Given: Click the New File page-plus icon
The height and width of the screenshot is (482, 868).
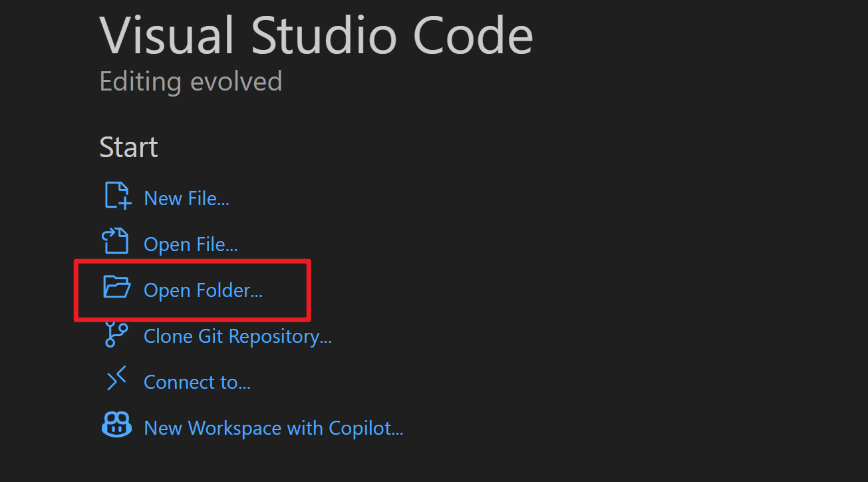Looking at the screenshot, I should [x=116, y=196].
